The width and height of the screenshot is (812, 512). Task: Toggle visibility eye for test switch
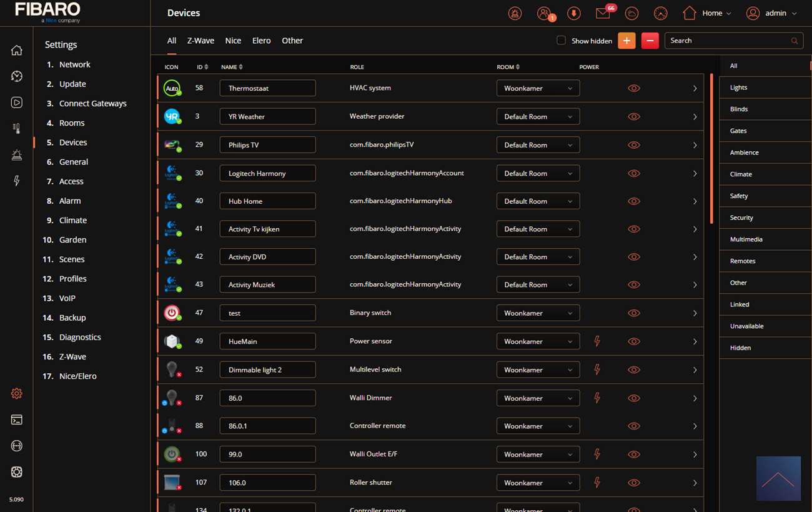(x=633, y=313)
